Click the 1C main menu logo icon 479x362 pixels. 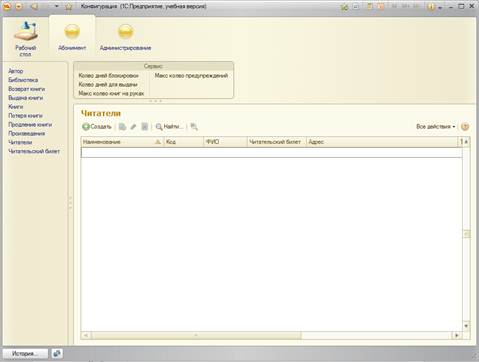coord(7,6)
